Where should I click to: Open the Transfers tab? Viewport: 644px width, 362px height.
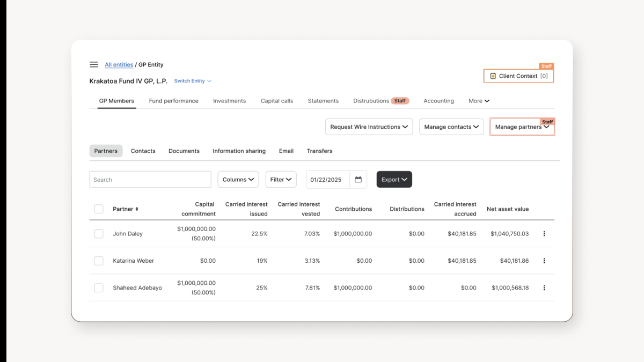[x=319, y=151]
